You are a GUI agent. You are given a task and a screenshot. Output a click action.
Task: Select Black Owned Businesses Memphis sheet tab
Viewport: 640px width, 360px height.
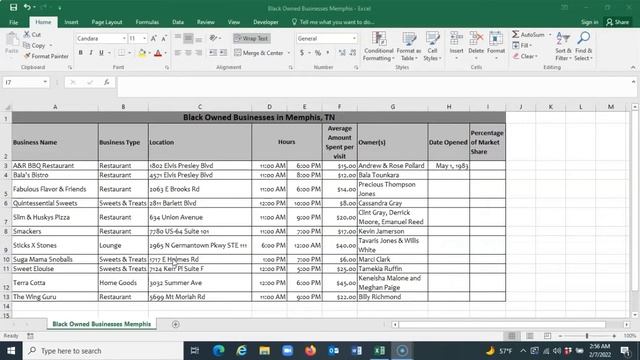[101, 324]
